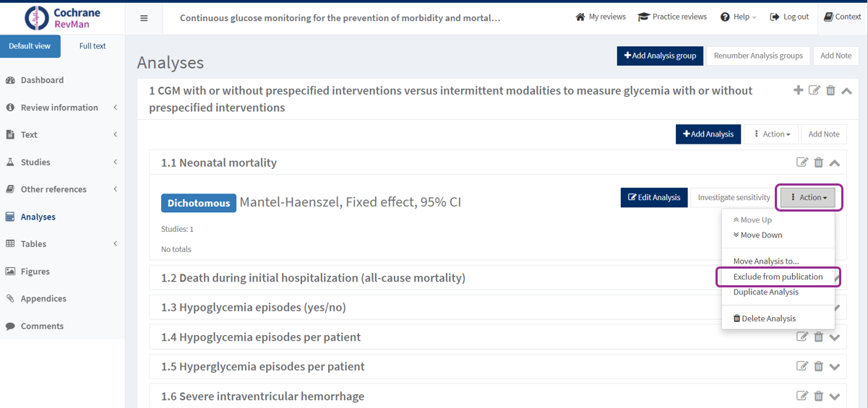Switch to the Full text tab
Image resolution: width=868 pixels, height=408 pixels.
[x=93, y=46]
